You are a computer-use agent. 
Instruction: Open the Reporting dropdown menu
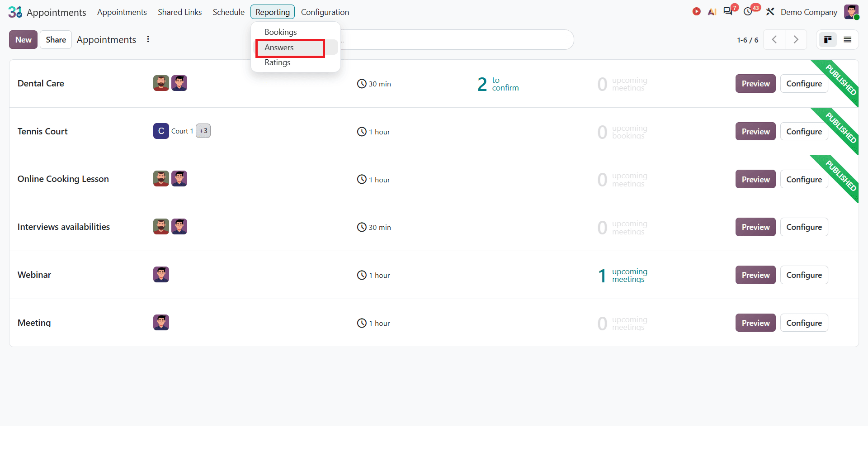tap(273, 12)
